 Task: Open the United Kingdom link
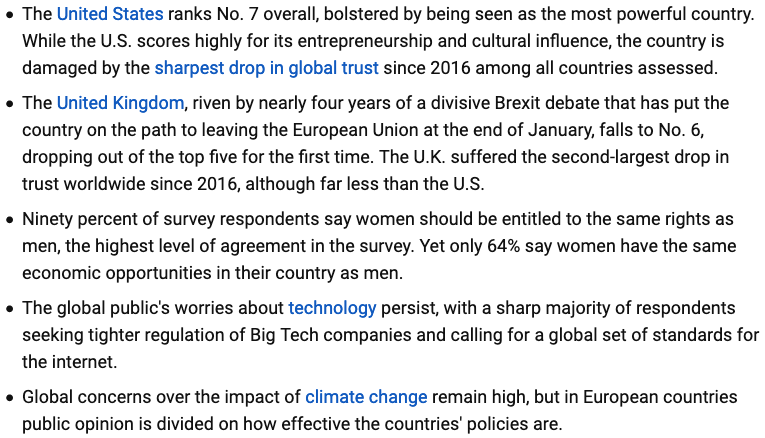pyautogui.click(x=120, y=103)
